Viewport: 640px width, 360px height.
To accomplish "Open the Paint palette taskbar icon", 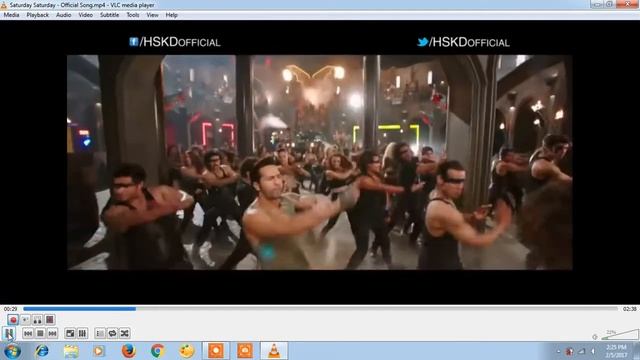I will click(187, 351).
